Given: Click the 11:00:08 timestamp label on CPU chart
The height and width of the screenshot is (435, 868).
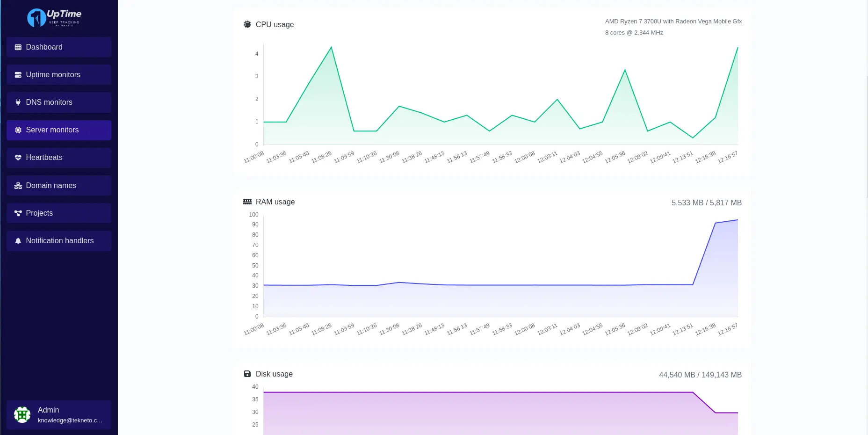Looking at the screenshot, I should (x=253, y=156).
